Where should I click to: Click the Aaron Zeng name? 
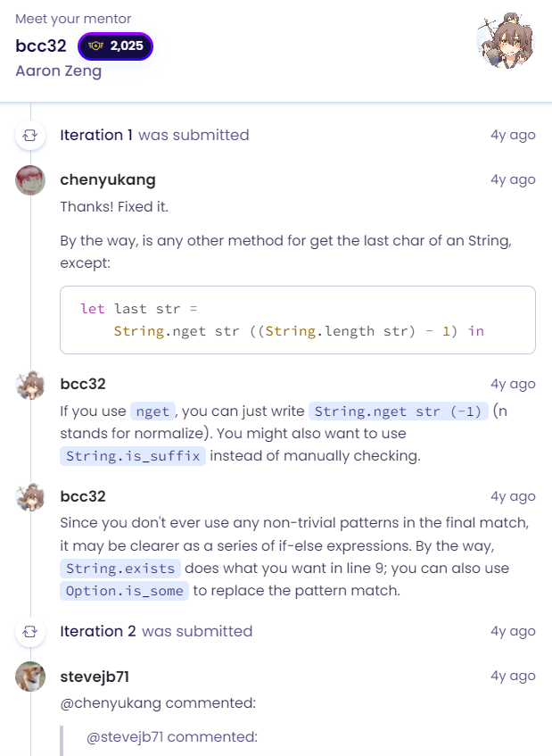click(58, 71)
